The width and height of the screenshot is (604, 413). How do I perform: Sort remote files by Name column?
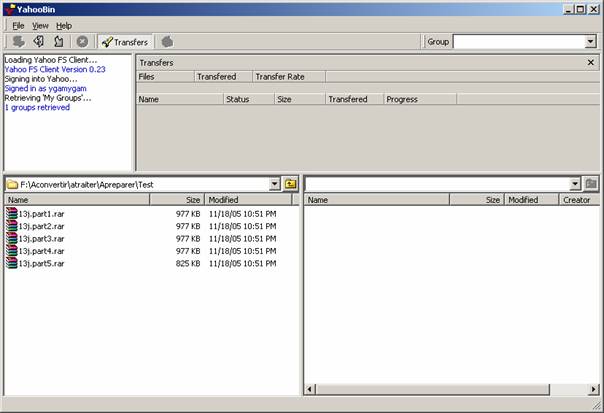(377, 200)
